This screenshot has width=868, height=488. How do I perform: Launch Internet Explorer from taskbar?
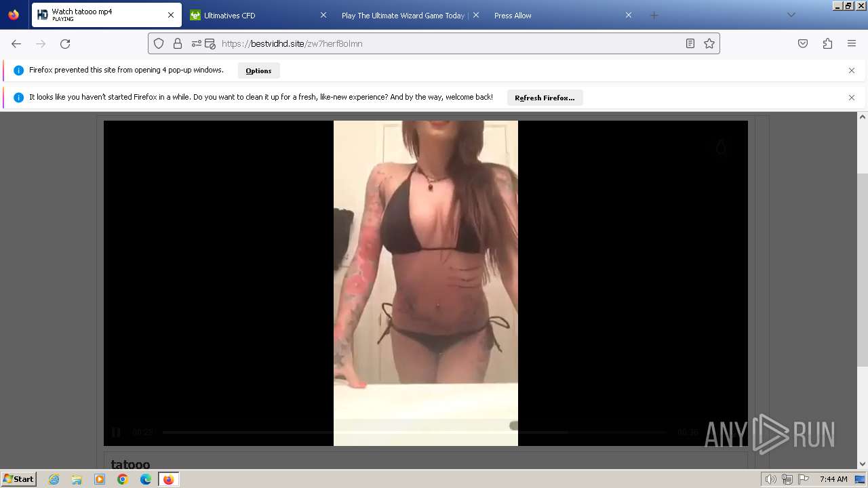tap(54, 479)
